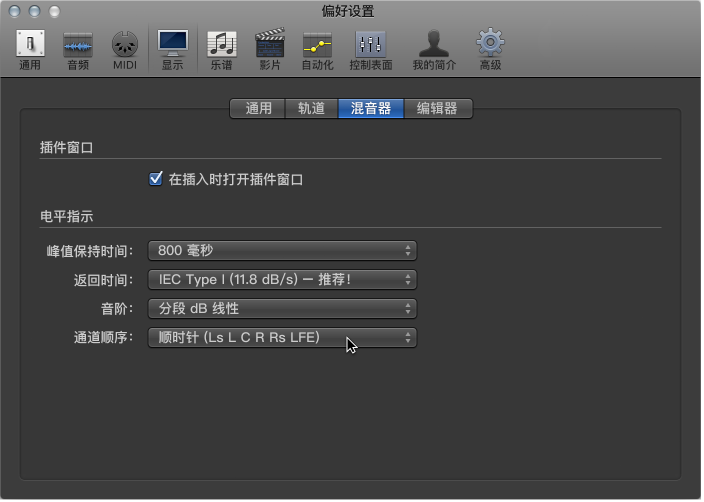The width and height of the screenshot is (704, 502).
Task: Click the 偏好设置 window title
Action: [x=348, y=11]
